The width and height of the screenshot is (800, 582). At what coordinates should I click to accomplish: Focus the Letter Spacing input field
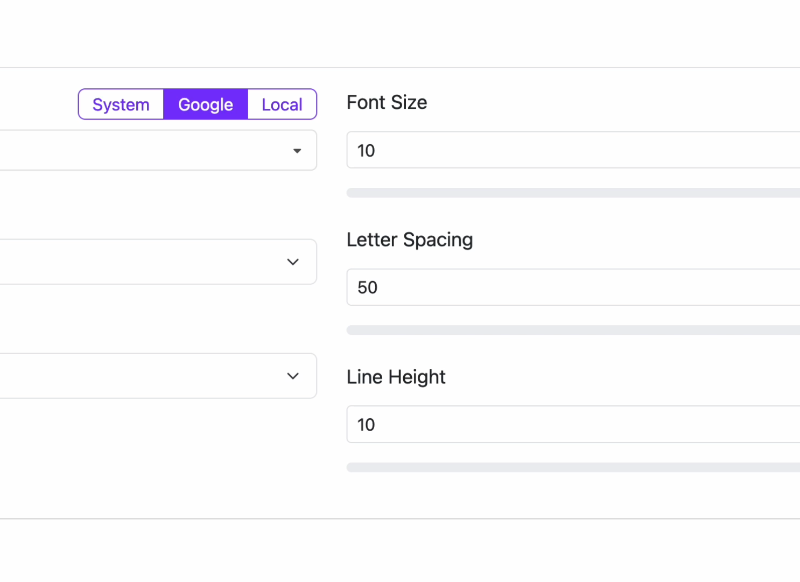(x=573, y=287)
